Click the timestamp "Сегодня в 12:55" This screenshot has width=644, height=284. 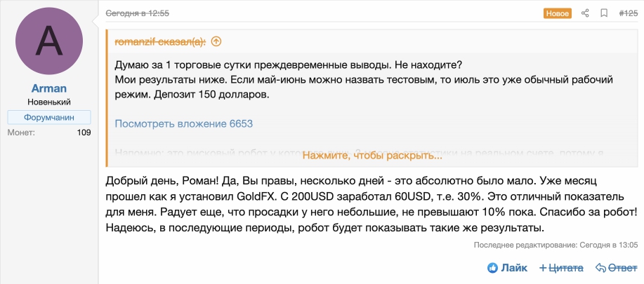tap(137, 13)
